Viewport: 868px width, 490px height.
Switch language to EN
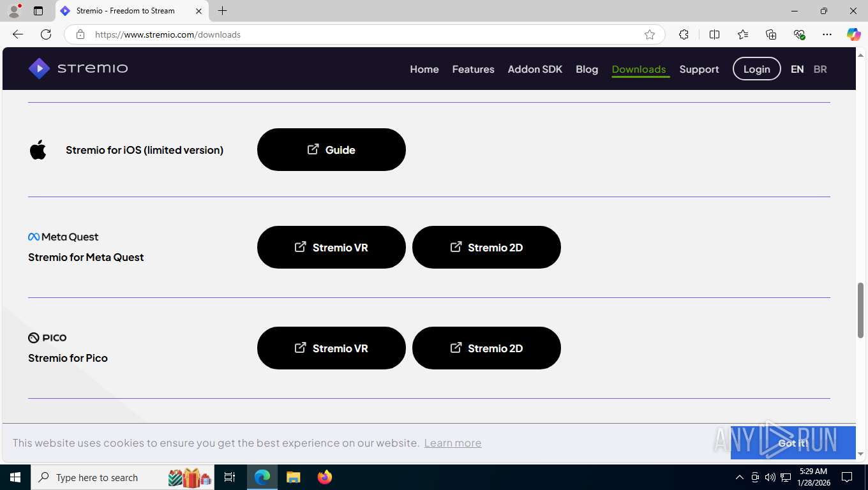(x=797, y=69)
